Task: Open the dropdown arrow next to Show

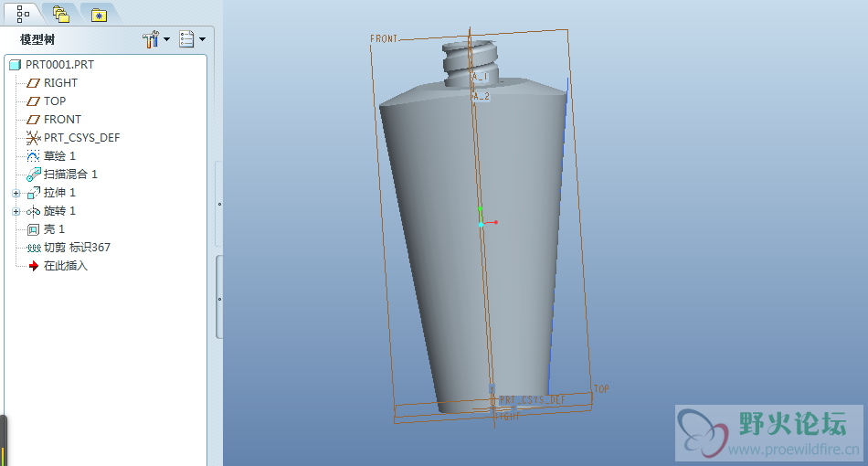Action: [202, 39]
